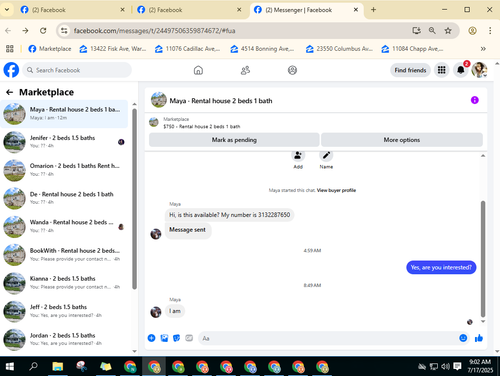Go forward in browser history

pos(25,31)
